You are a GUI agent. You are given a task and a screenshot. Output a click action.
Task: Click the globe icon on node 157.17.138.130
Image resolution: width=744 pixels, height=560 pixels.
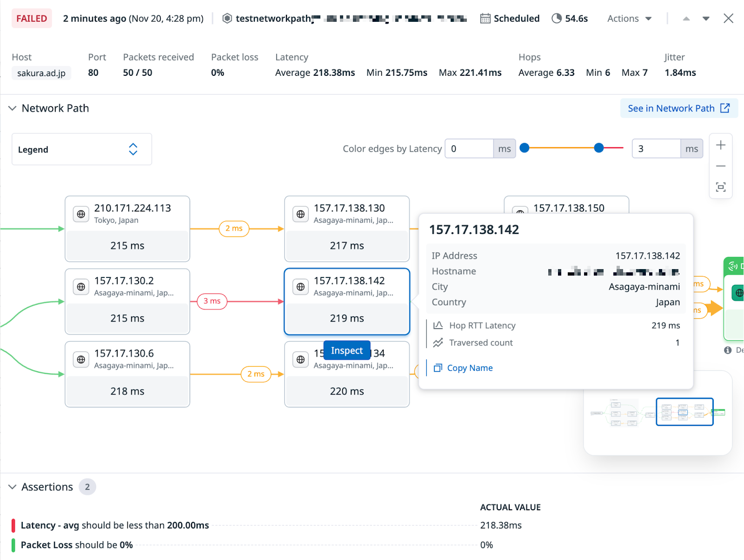tap(300, 214)
